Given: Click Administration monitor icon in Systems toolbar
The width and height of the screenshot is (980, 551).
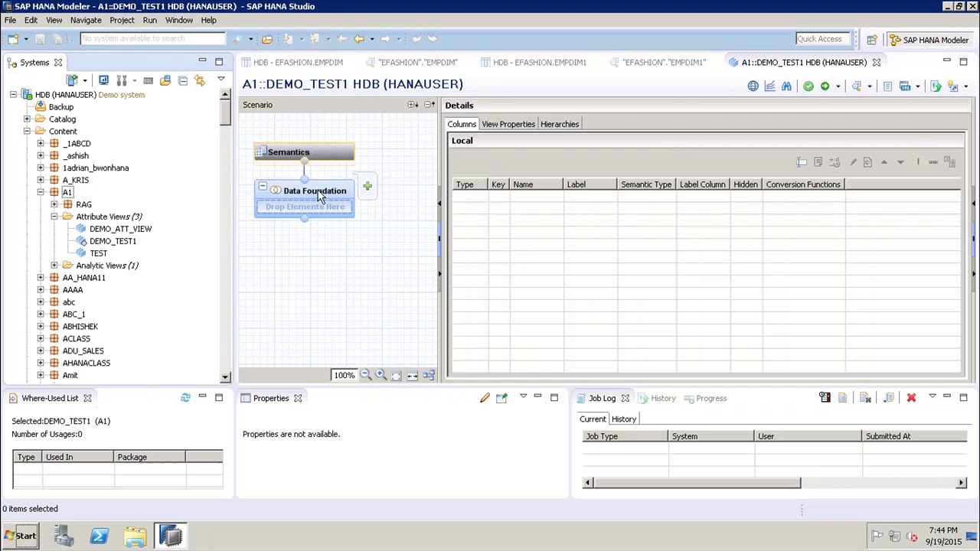Looking at the screenshot, I should click(x=103, y=80).
